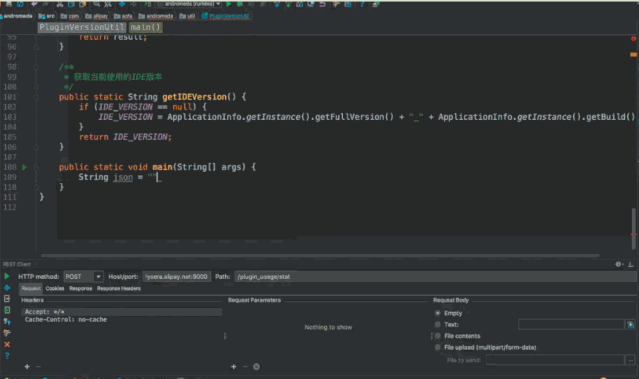Image resolution: width=639 pixels, height=379 pixels.
Task: Open the blue question mark help icon
Action: pyautogui.click(x=7, y=356)
